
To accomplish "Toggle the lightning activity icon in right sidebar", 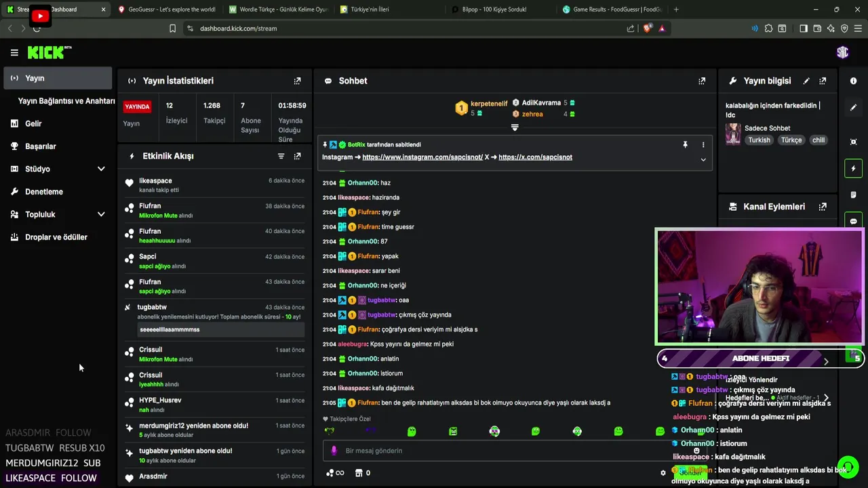I will [853, 168].
